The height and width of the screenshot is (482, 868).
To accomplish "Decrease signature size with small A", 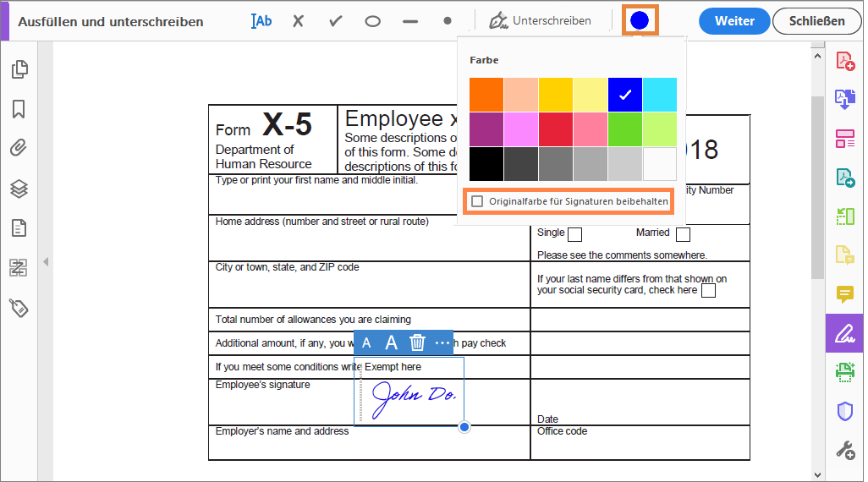I will [366, 343].
